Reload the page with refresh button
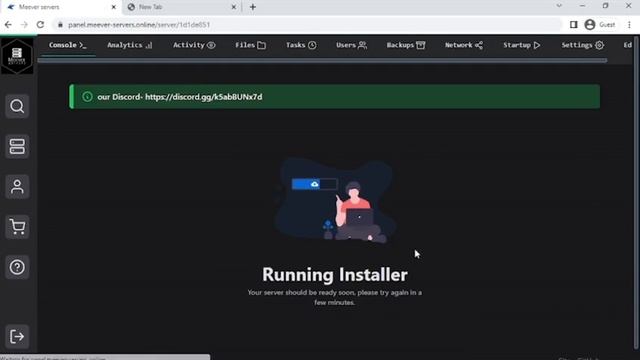The image size is (640, 360). tap(40, 25)
